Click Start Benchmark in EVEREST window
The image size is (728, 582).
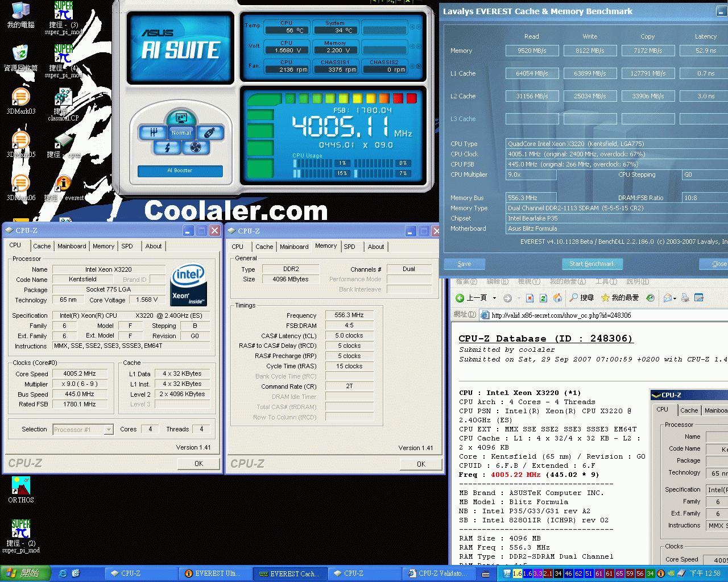point(592,264)
